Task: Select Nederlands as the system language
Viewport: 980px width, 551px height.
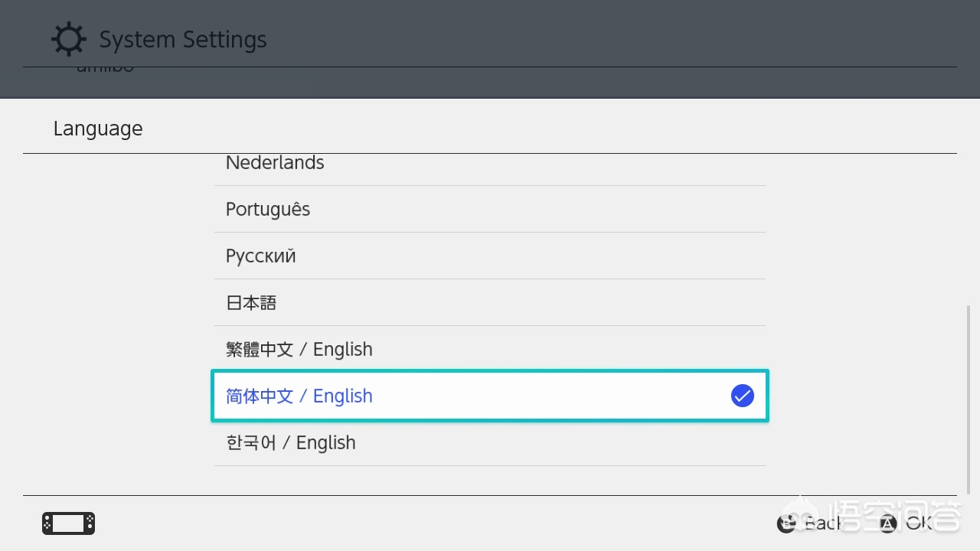Action: coord(275,163)
